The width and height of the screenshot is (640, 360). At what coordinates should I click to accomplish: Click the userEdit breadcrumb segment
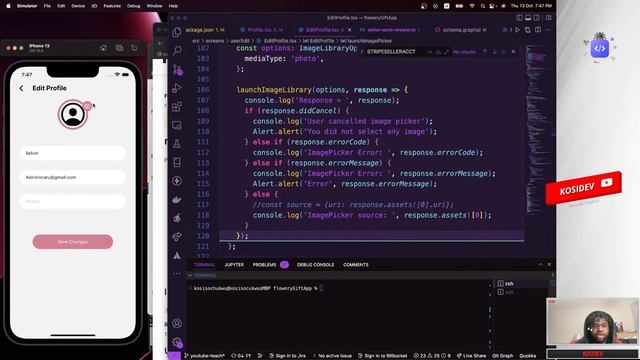coord(240,41)
